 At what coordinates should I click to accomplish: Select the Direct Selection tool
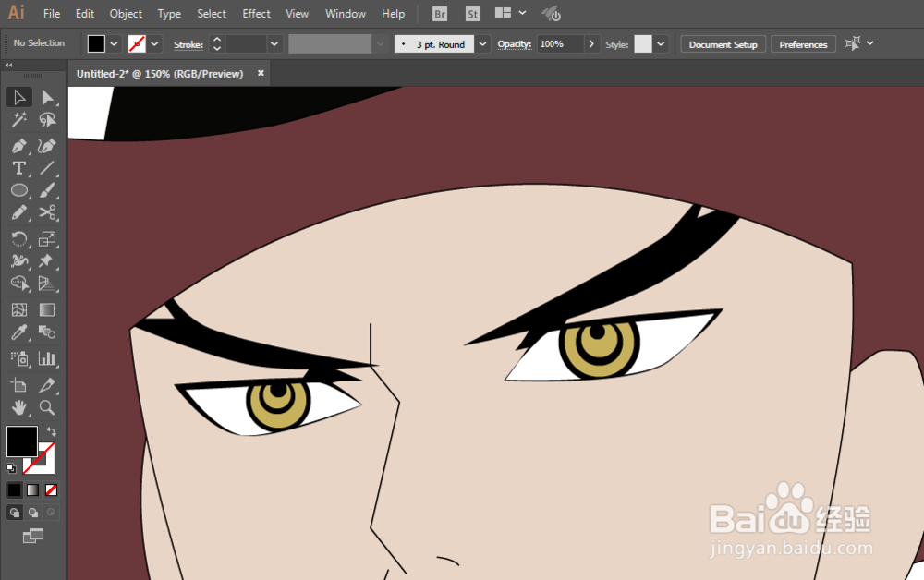pos(47,97)
